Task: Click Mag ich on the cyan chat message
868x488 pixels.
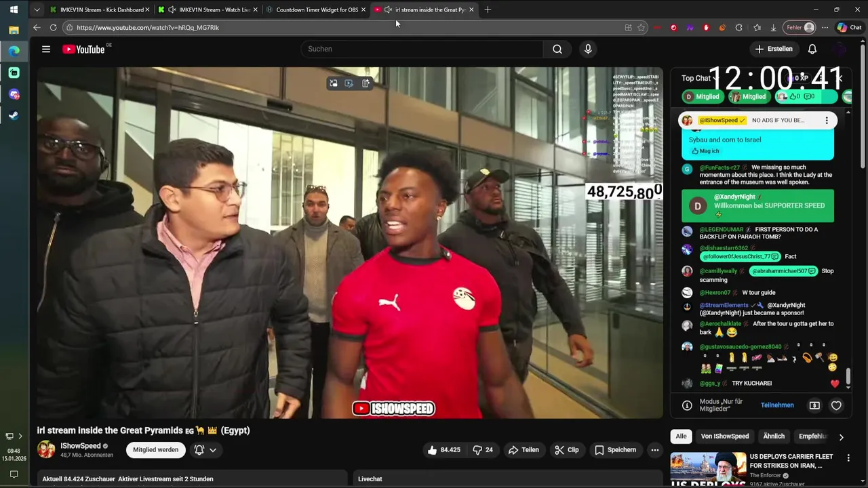Action: pyautogui.click(x=705, y=151)
